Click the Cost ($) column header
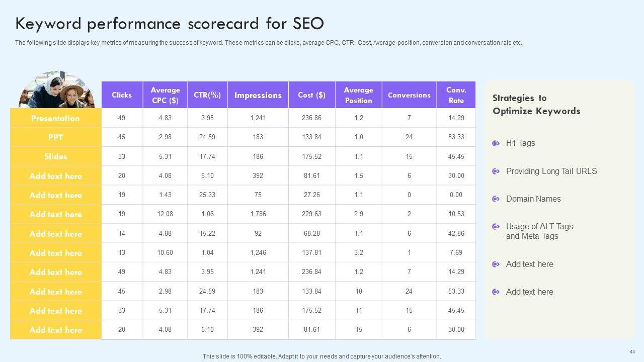644x362 pixels. [x=311, y=95]
